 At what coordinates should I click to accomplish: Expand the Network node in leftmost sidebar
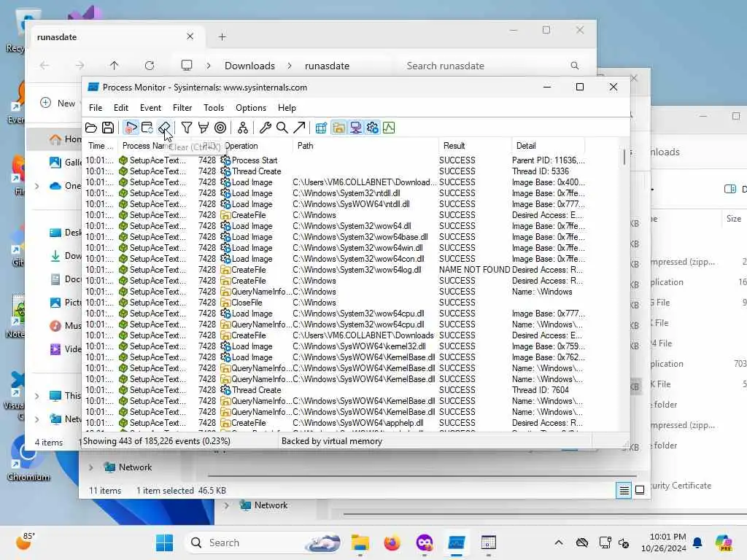click(37, 419)
